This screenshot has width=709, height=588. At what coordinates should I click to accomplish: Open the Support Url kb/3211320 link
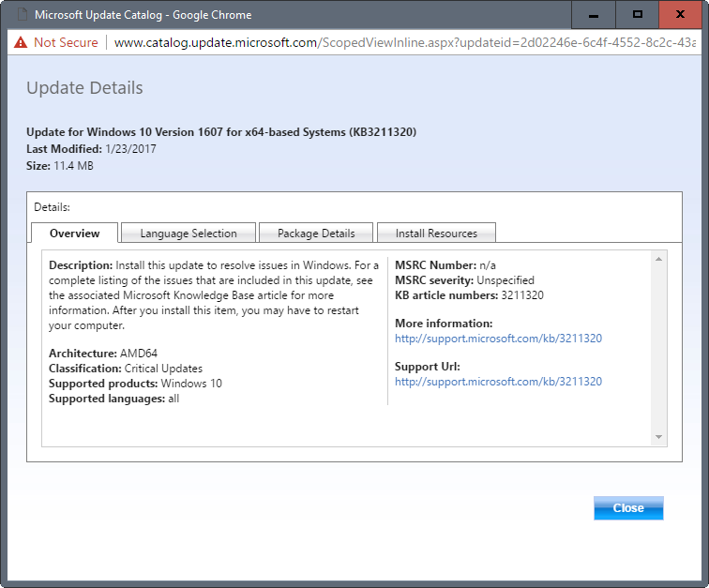point(498,382)
